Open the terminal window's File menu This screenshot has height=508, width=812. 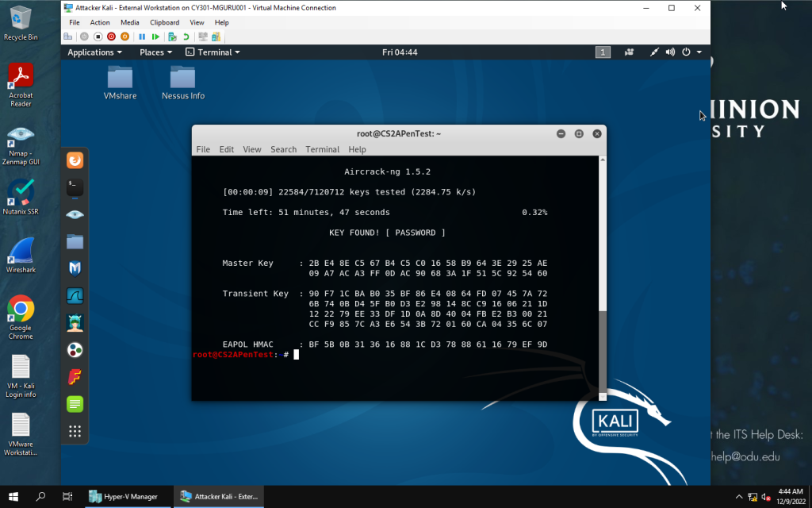pos(203,149)
